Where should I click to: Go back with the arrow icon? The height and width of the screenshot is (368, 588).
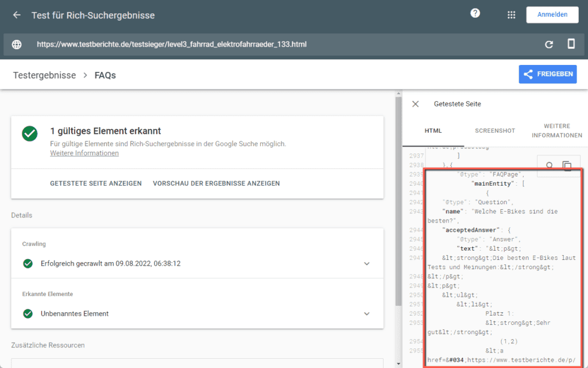17,15
